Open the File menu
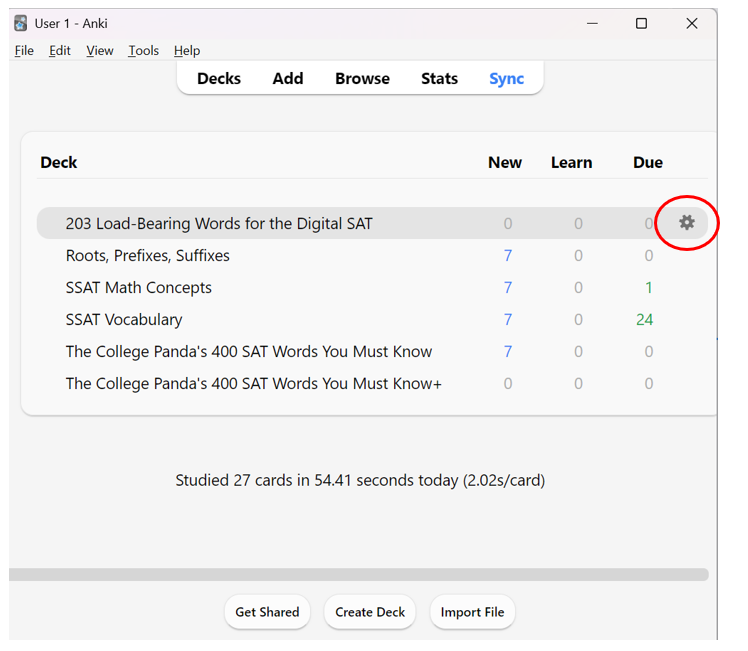 pyautogui.click(x=24, y=51)
